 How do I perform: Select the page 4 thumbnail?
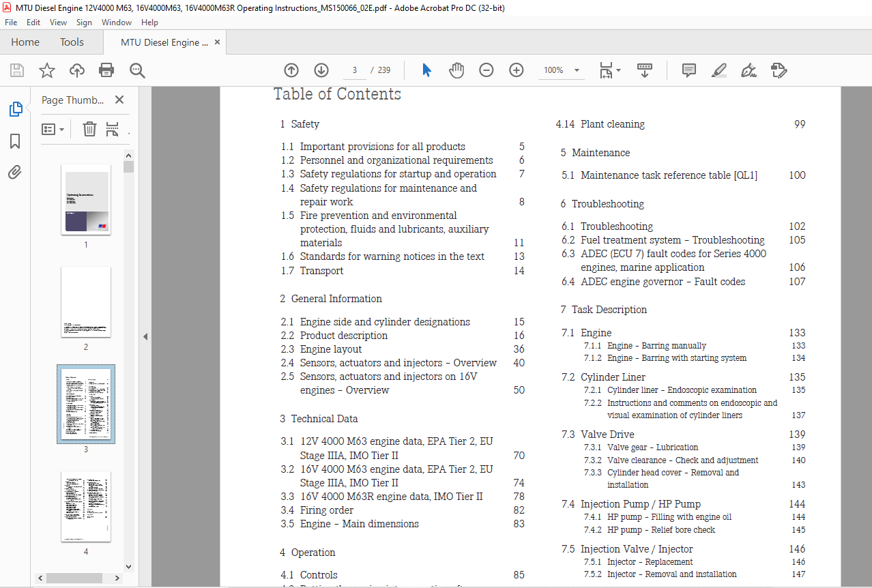tap(86, 507)
